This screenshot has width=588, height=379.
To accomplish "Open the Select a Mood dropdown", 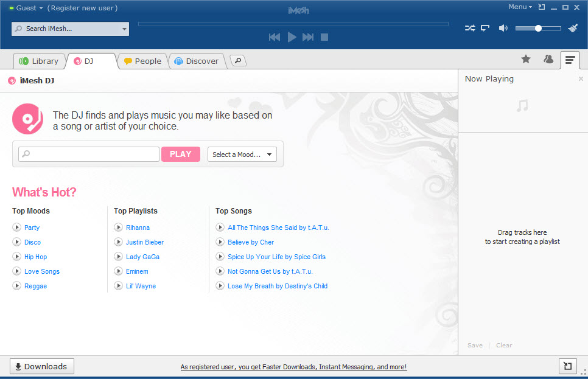I will pyautogui.click(x=242, y=155).
